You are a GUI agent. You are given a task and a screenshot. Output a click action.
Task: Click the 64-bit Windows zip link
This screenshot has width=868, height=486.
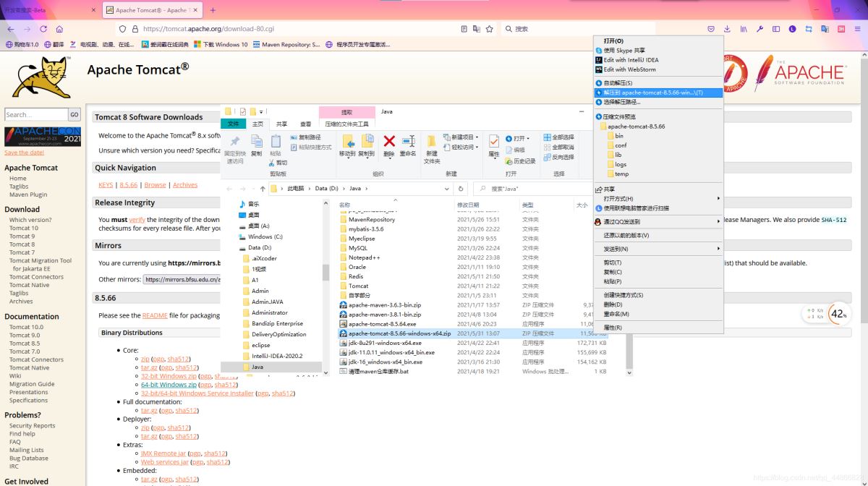pos(169,385)
